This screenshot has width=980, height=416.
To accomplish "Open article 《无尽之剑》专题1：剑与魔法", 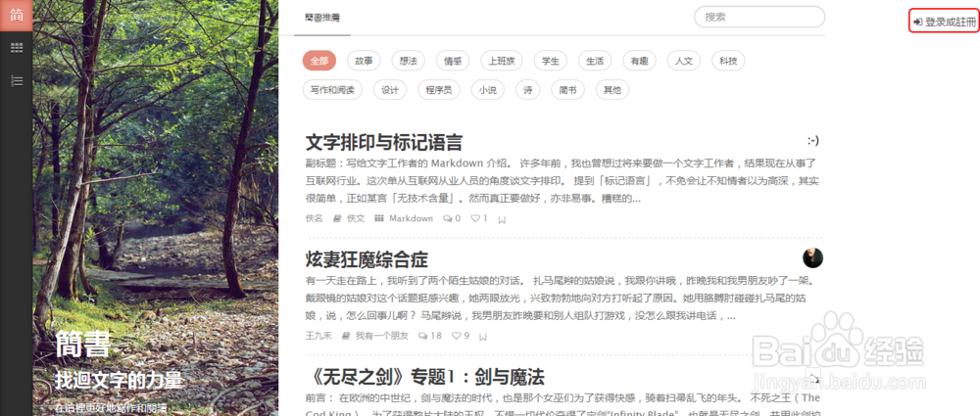I will click(427, 377).
